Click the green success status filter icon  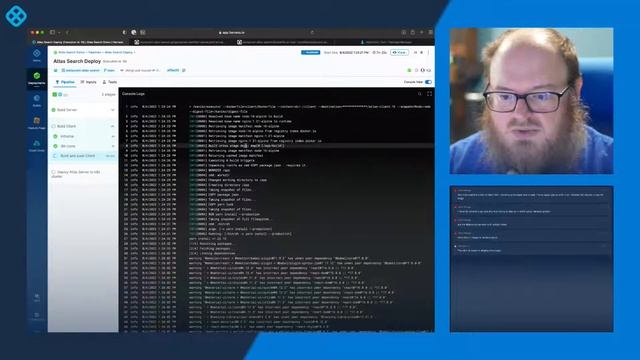(55, 95)
